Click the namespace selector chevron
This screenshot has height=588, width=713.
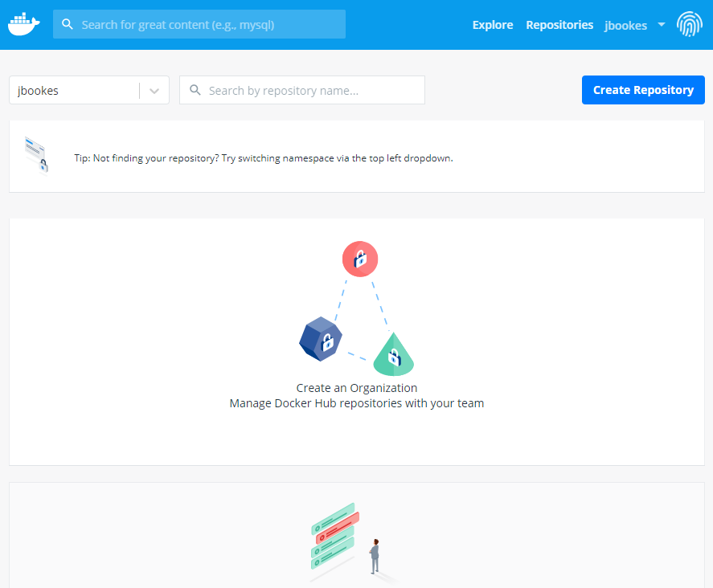(154, 91)
